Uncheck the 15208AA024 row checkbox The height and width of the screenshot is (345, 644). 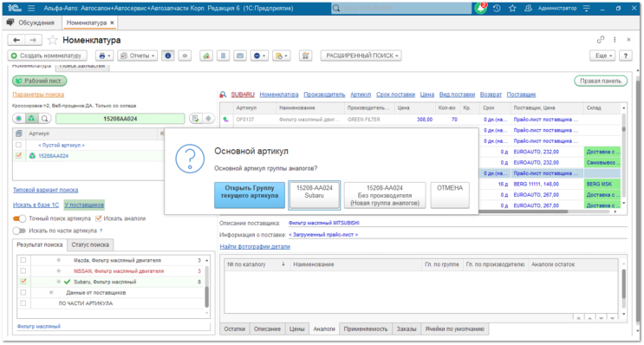18,156
